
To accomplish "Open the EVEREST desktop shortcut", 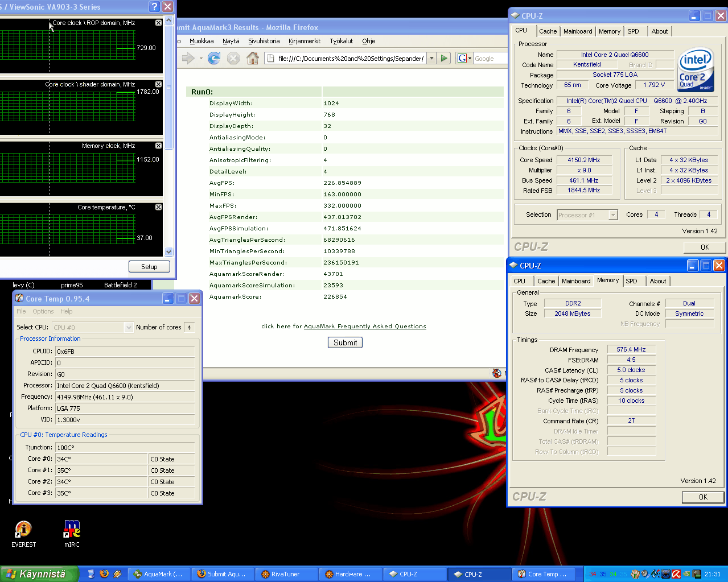I will (23, 534).
